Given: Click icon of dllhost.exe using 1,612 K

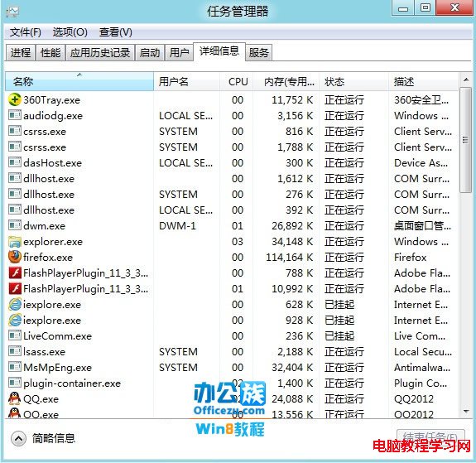Looking at the screenshot, I should [x=15, y=178].
